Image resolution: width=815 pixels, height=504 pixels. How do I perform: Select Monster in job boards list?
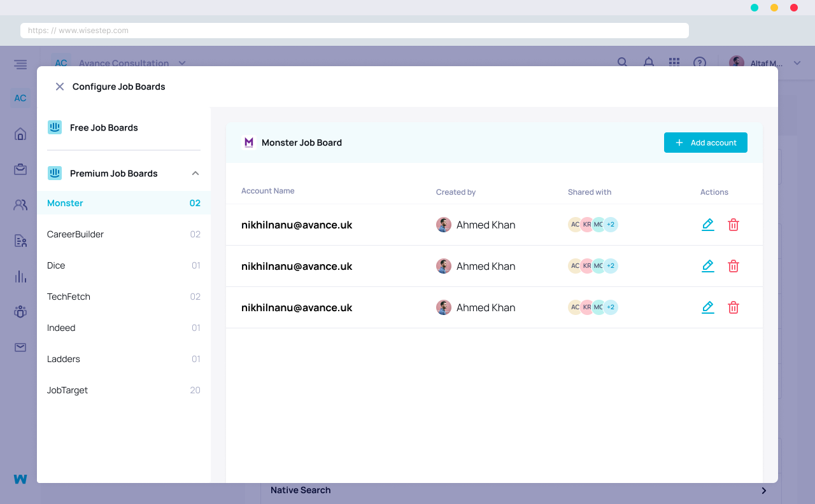[x=124, y=203]
